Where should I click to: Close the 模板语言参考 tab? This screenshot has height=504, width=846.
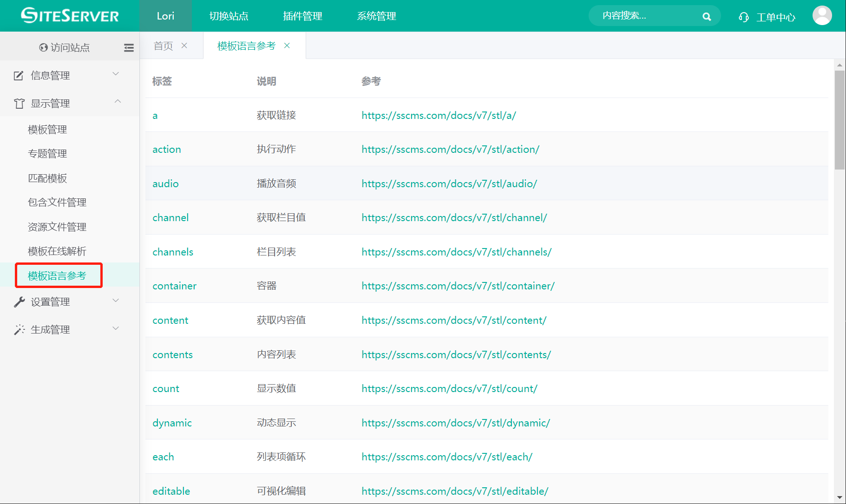pyautogui.click(x=287, y=46)
